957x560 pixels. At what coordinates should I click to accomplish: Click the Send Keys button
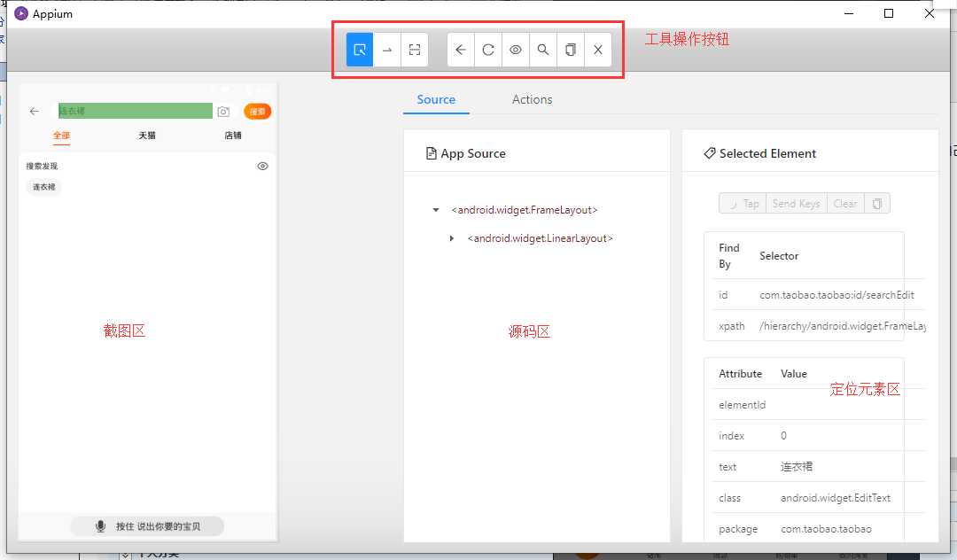(797, 203)
